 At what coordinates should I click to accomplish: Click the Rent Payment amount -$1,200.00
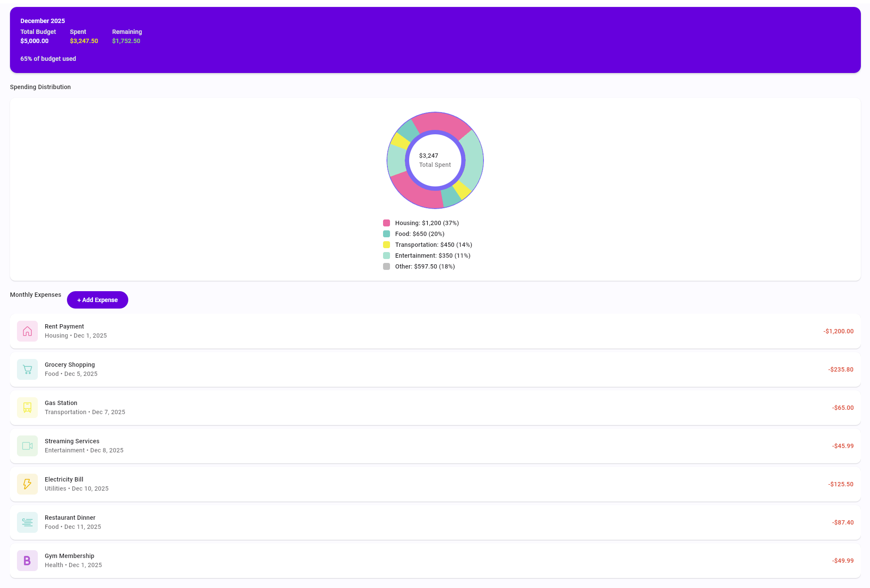coord(838,331)
